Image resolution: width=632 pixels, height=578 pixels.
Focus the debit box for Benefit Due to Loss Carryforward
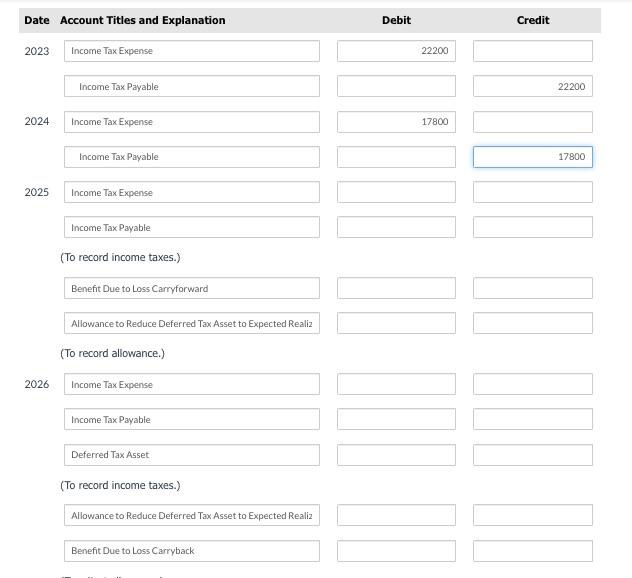396,288
